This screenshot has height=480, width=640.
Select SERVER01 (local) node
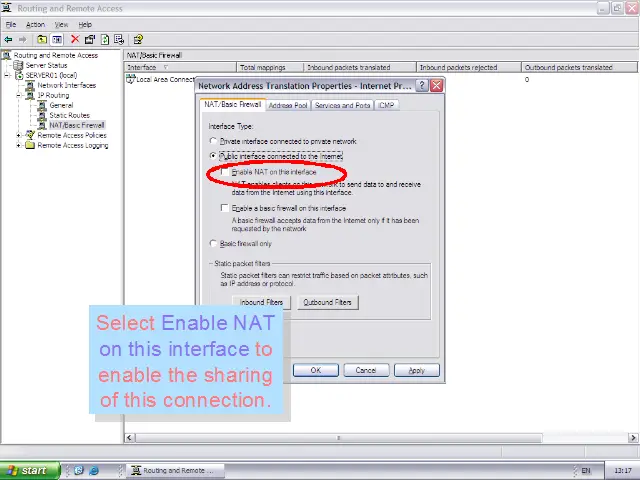coord(51,75)
